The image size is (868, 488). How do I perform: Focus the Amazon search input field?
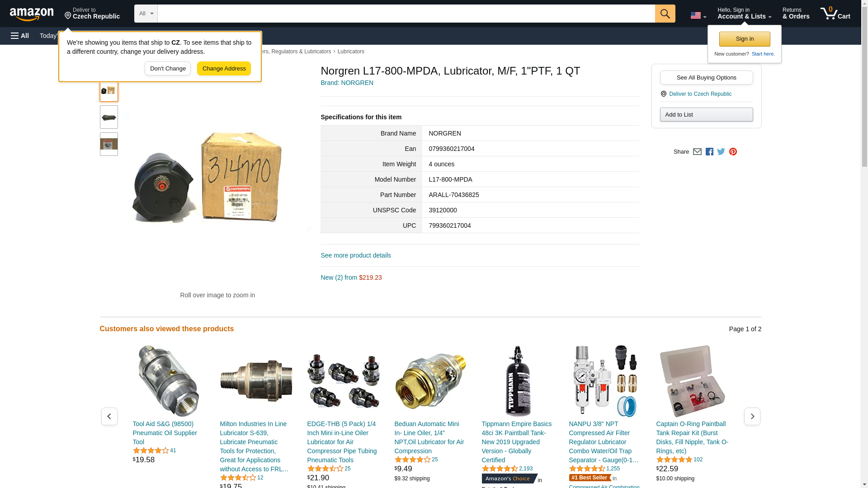click(406, 14)
